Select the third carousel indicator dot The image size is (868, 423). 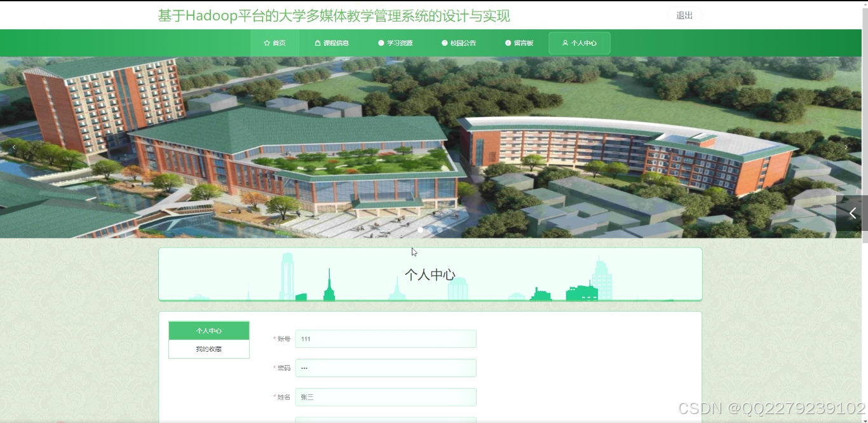click(440, 230)
